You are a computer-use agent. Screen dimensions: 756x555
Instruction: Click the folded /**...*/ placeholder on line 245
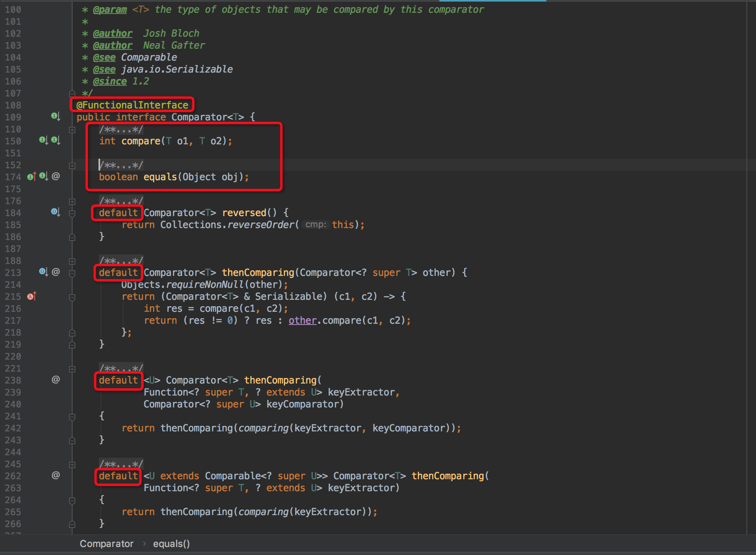click(121, 464)
